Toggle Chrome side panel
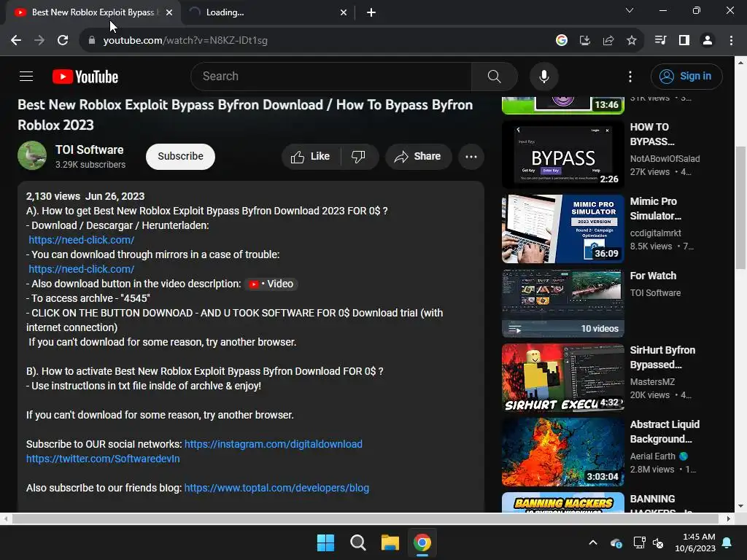 [684, 41]
